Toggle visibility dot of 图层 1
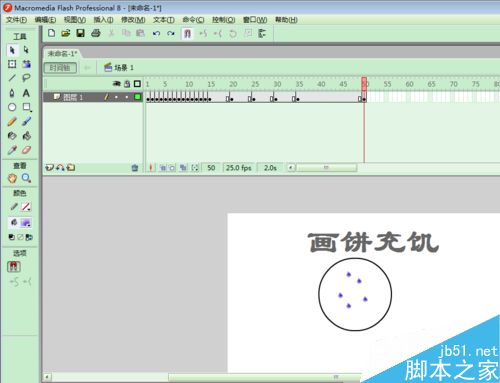 116,97
